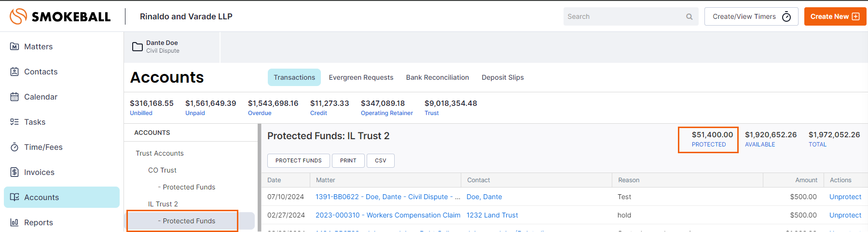
Task: Click the Create/View Timers button
Action: tap(751, 16)
